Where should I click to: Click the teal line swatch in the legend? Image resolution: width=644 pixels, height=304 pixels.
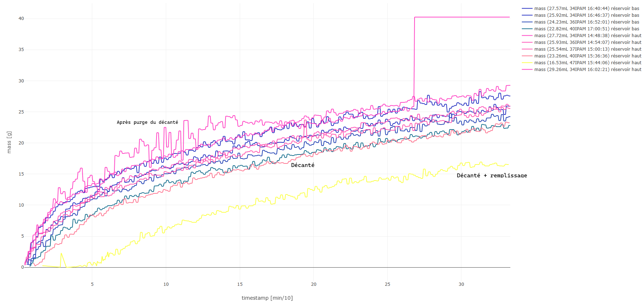click(x=527, y=29)
